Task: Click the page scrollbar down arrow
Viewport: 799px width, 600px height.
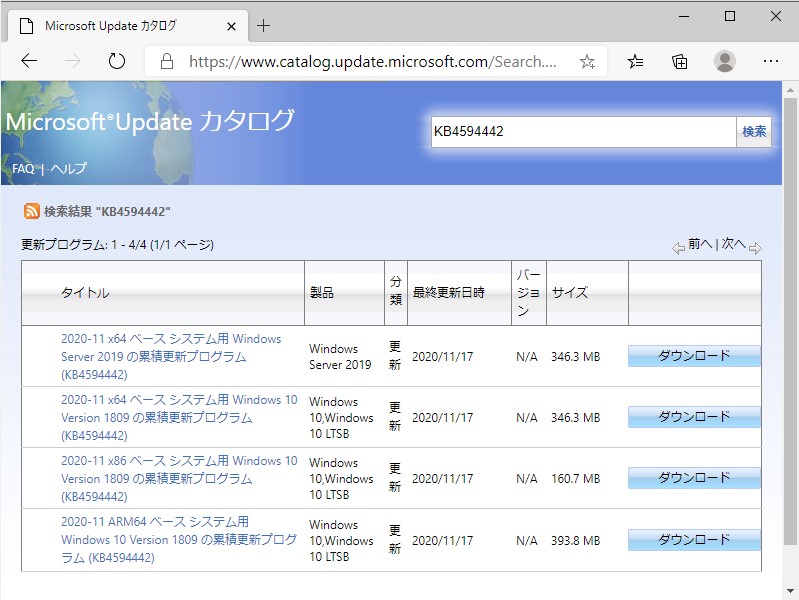Action: tap(790, 591)
